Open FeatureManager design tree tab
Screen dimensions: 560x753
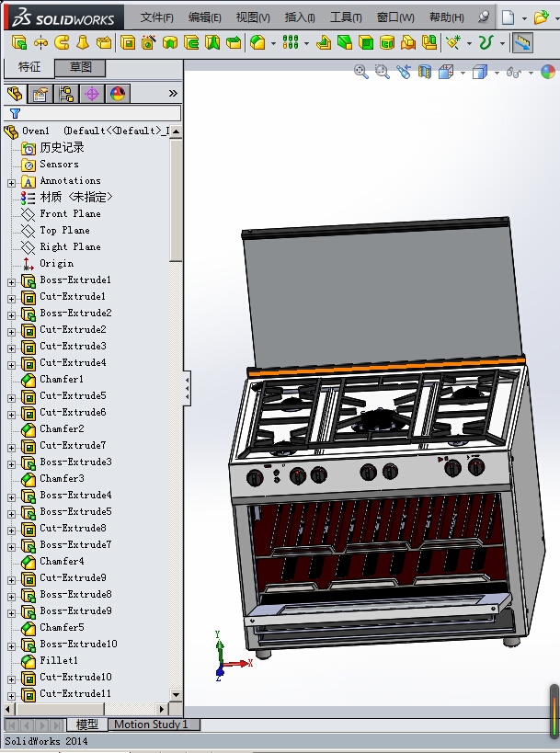click(15, 93)
